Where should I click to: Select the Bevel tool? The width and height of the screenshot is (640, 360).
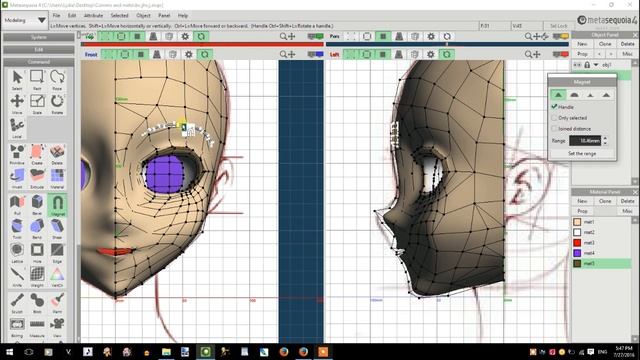coord(37,205)
